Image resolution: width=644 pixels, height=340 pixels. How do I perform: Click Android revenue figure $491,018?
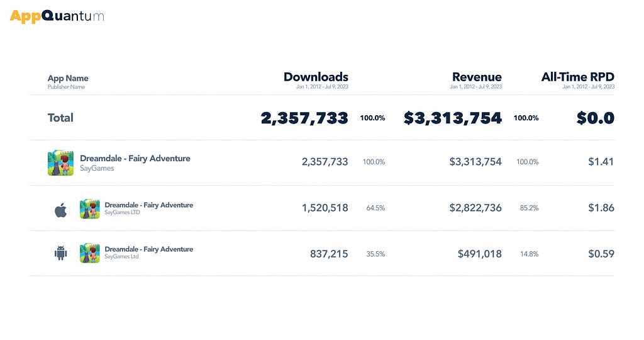point(480,254)
